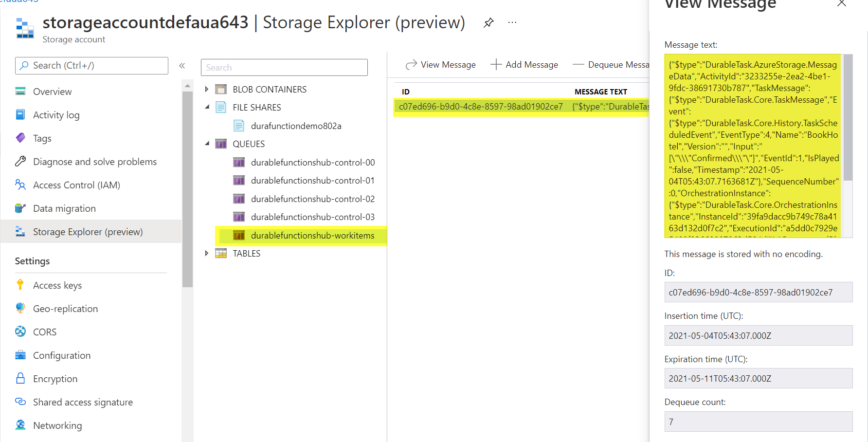The image size is (868, 442).
Task: Click the CORS icon
Action: click(20, 331)
